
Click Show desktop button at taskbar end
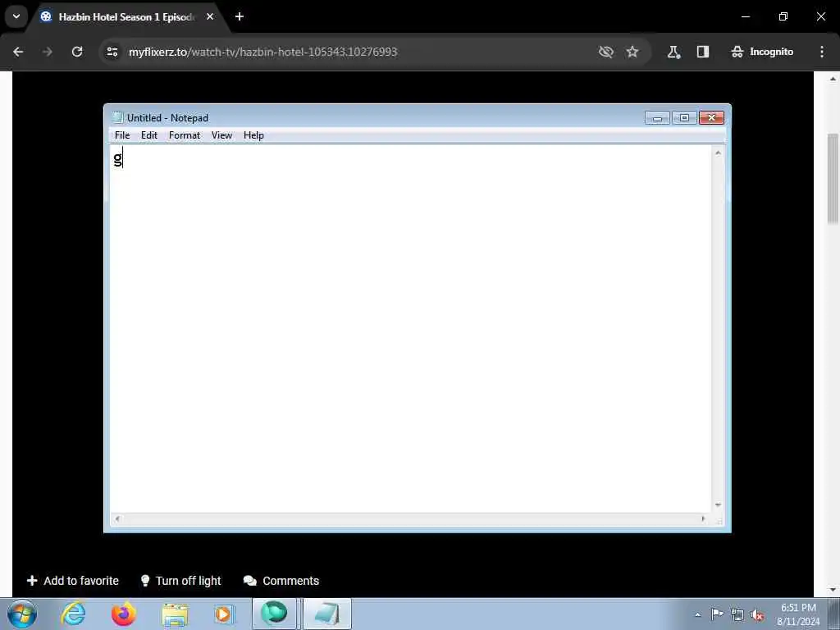coord(835,614)
